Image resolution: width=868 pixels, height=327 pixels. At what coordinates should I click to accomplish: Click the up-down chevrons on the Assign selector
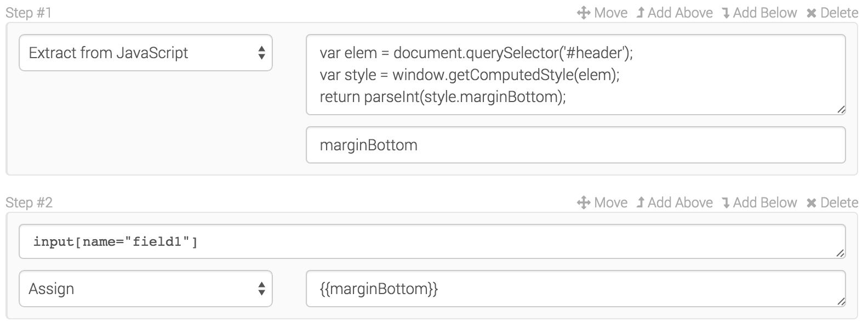tap(262, 289)
